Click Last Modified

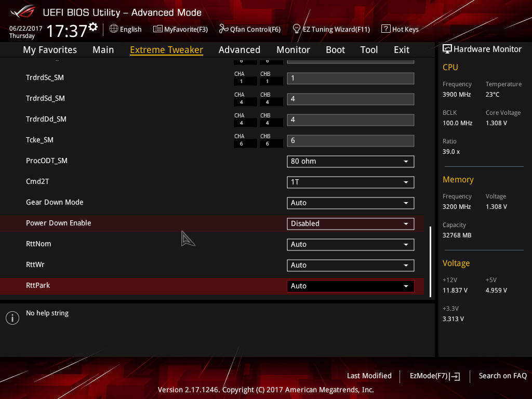coord(369,376)
